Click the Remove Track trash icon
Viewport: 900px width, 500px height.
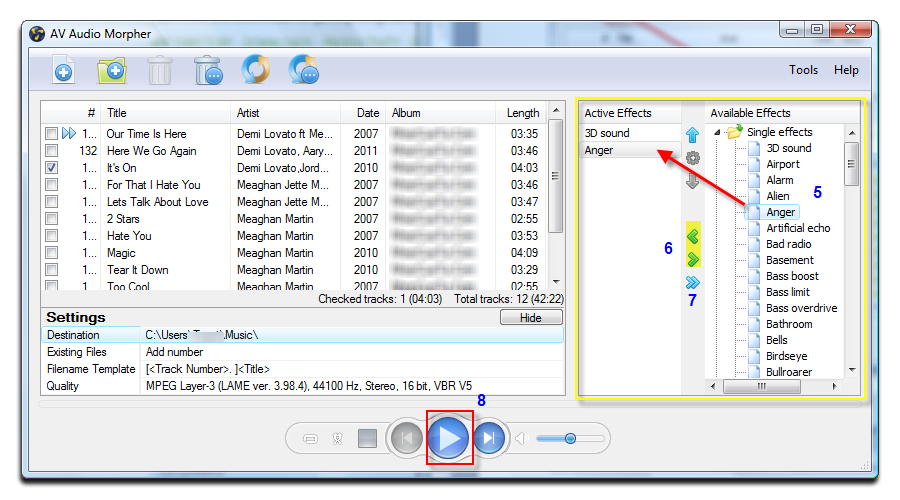[x=160, y=70]
